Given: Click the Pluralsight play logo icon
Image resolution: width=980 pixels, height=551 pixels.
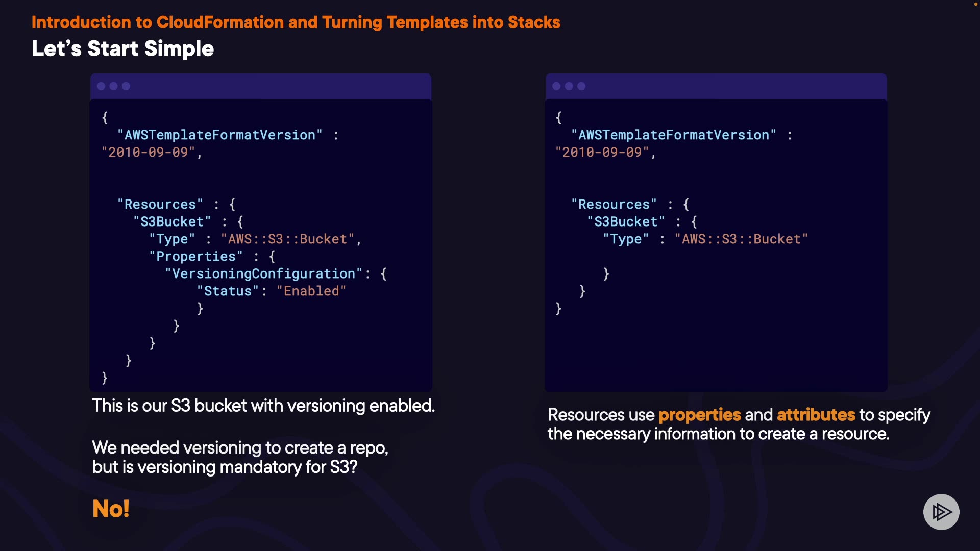Looking at the screenshot, I should [941, 512].
